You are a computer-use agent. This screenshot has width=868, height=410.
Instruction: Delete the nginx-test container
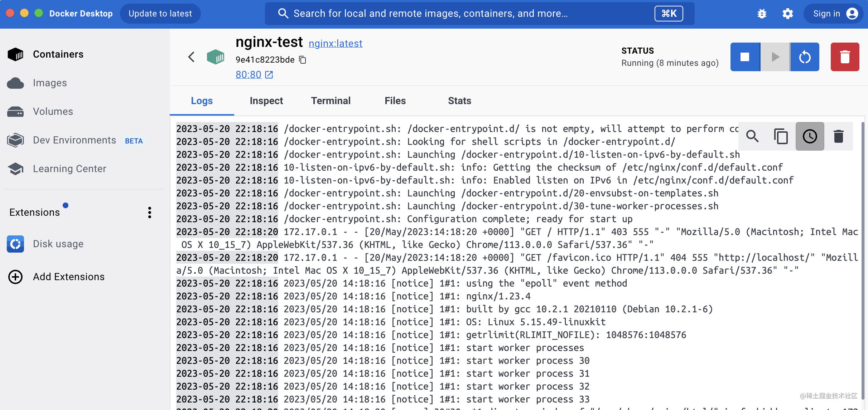click(845, 57)
